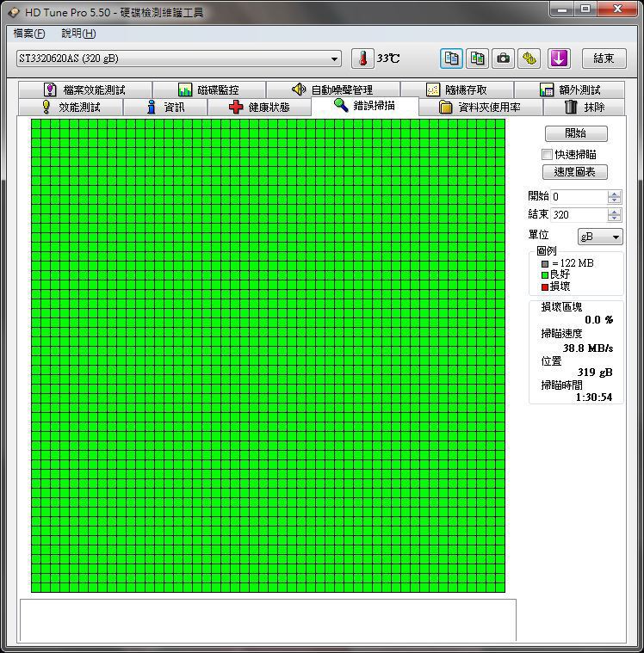The image size is (644, 653).
Task: Decrease the 開始 start value spinner
Action: click(x=614, y=200)
